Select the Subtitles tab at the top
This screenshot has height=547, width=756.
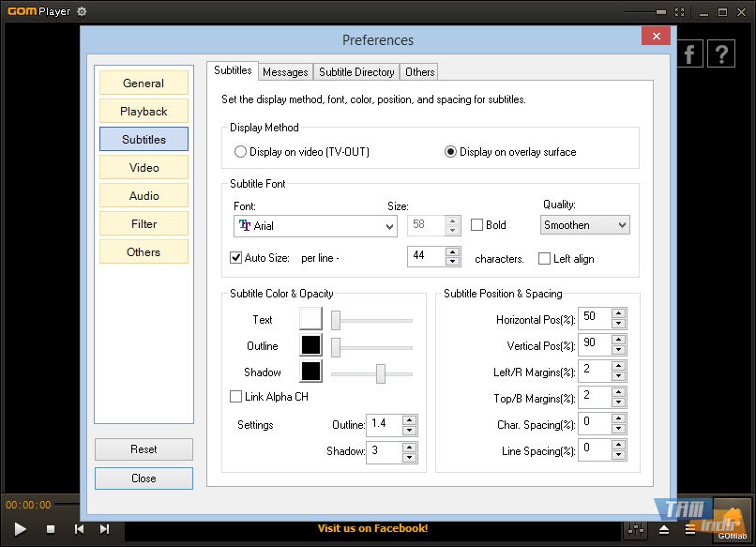[x=233, y=70]
